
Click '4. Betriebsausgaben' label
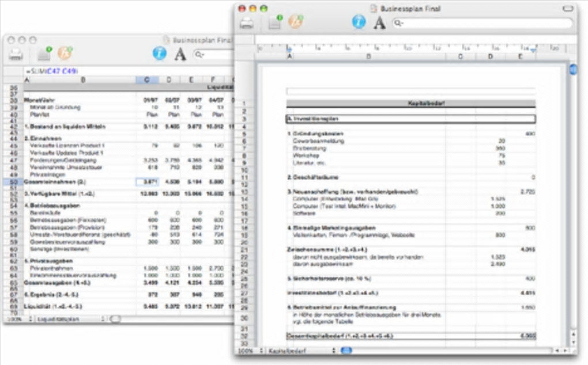[x=52, y=206]
